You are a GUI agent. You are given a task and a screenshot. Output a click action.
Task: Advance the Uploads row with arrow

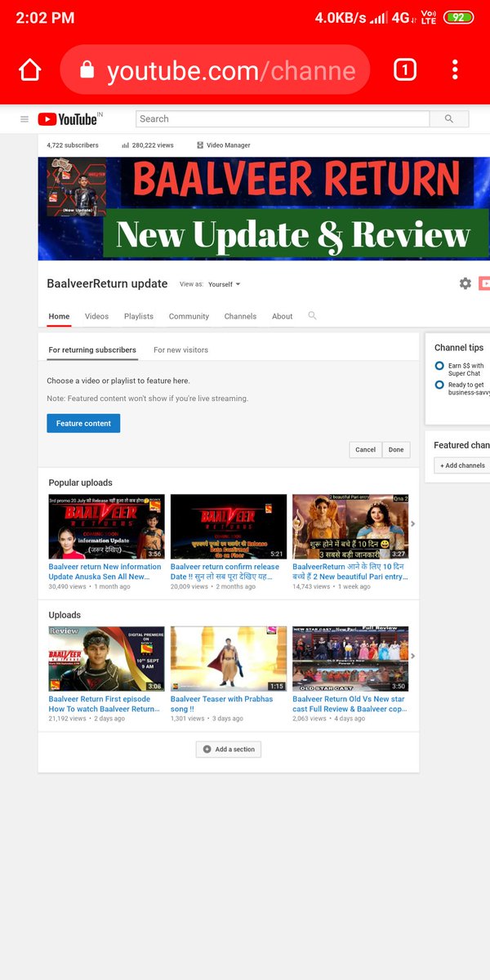413,656
